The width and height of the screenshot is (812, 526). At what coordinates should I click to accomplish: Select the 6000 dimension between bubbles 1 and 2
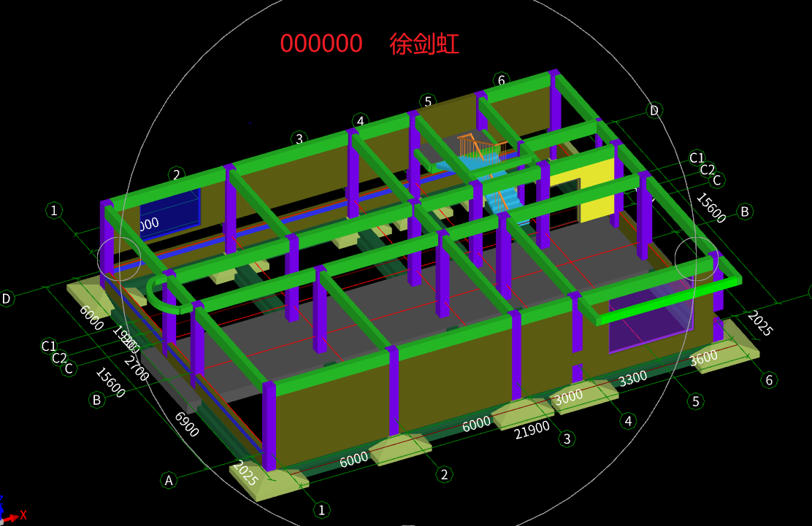point(353,460)
